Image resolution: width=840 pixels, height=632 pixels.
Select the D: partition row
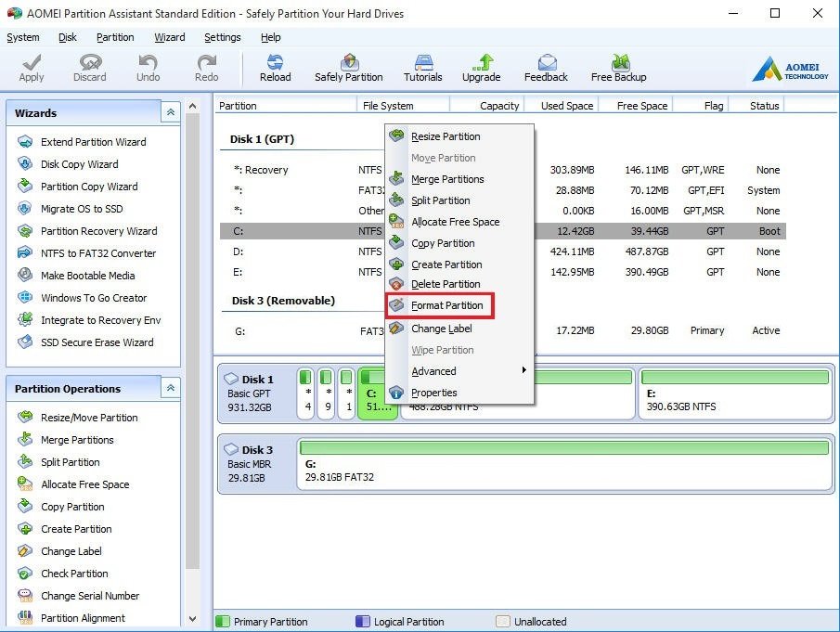pos(502,252)
